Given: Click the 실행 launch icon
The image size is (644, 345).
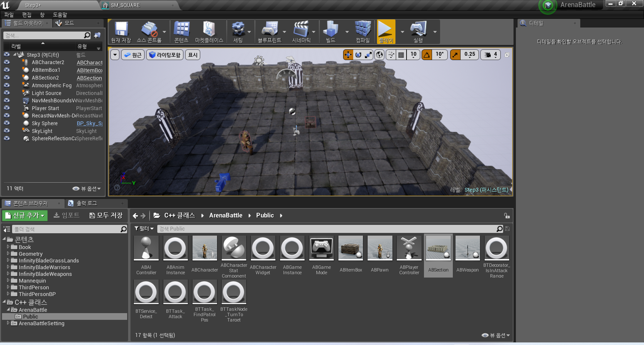Looking at the screenshot, I should tap(418, 32).
